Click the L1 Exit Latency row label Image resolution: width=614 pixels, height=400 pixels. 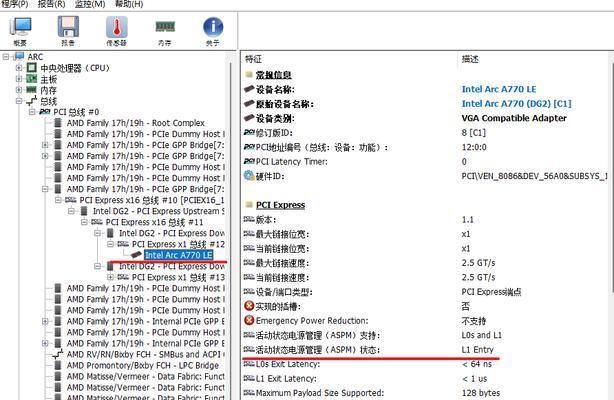(x=285, y=378)
